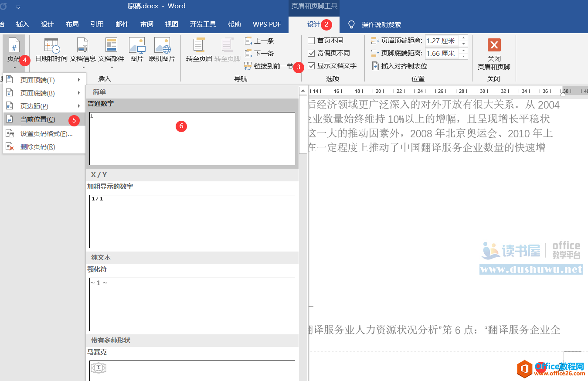The width and height of the screenshot is (588, 381).
Task: Switch to Developer (开发工具) tab
Action: point(203,24)
